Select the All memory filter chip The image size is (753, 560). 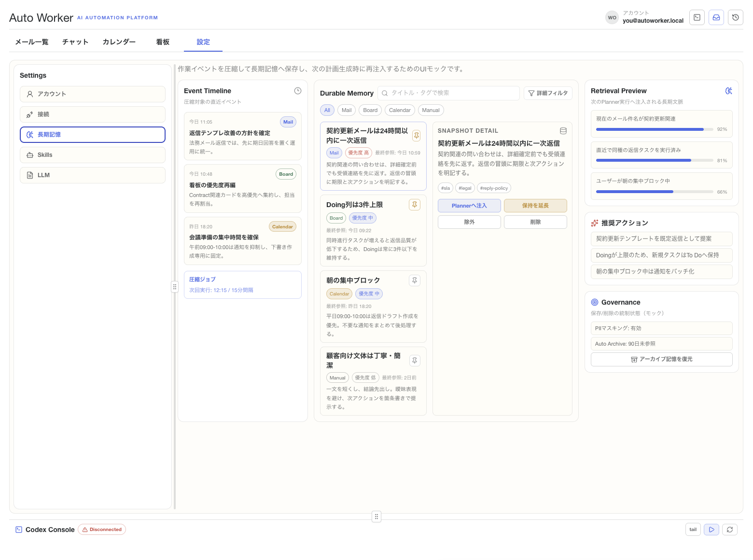[327, 110]
